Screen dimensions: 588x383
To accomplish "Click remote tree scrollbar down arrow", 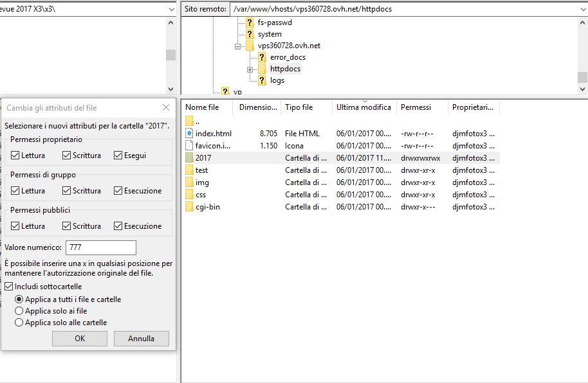I will (582, 89).
